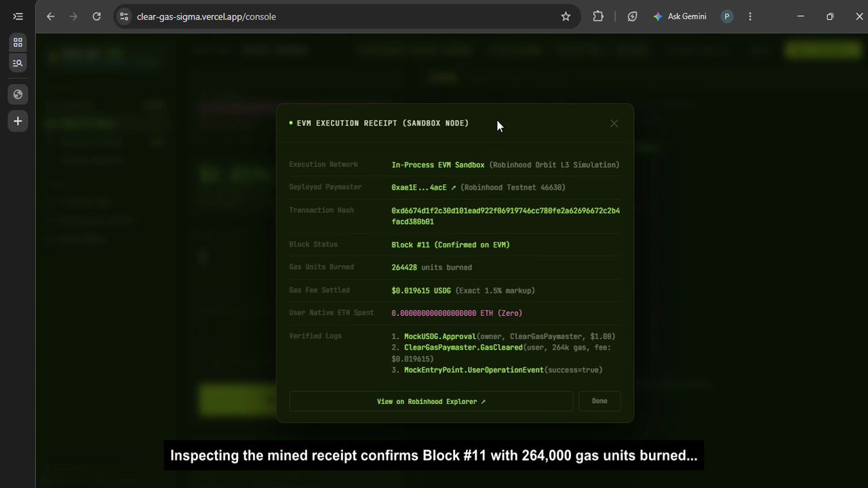
Task: Click the Verified Logs label
Action: click(315, 336)
